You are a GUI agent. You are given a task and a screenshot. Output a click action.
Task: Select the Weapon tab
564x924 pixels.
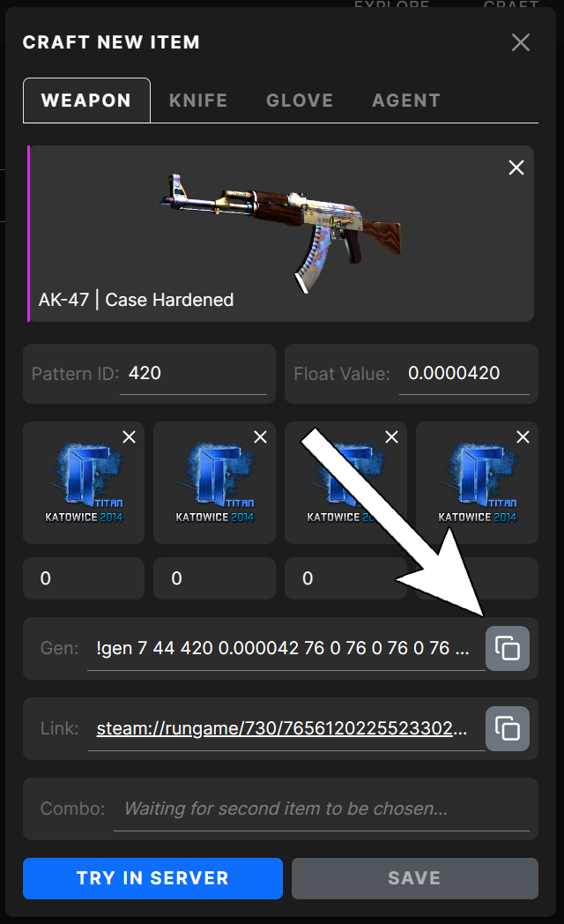86,101
